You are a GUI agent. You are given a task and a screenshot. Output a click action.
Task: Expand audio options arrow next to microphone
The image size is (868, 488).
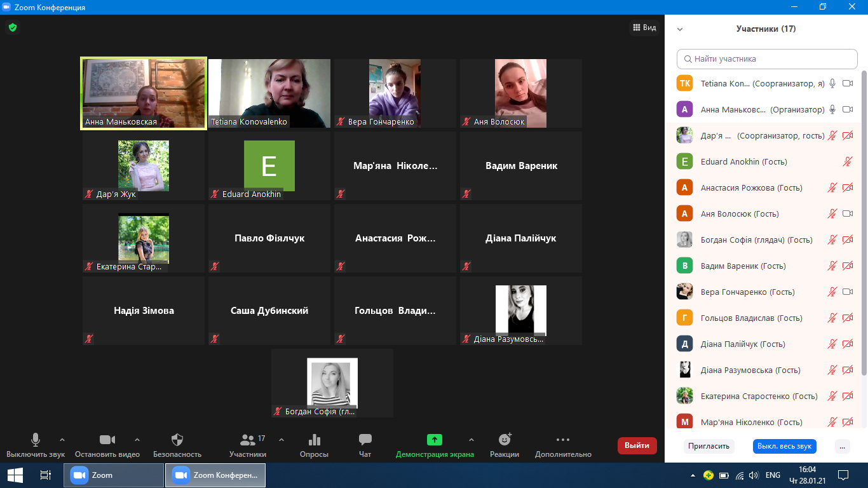click(x=62, y=440)
